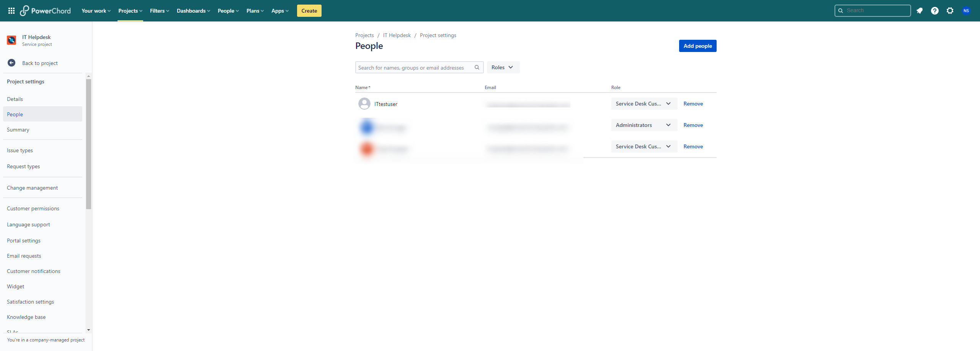Open Knowledge base settings
Screen dimensions: 980x351
coord(42,317)
